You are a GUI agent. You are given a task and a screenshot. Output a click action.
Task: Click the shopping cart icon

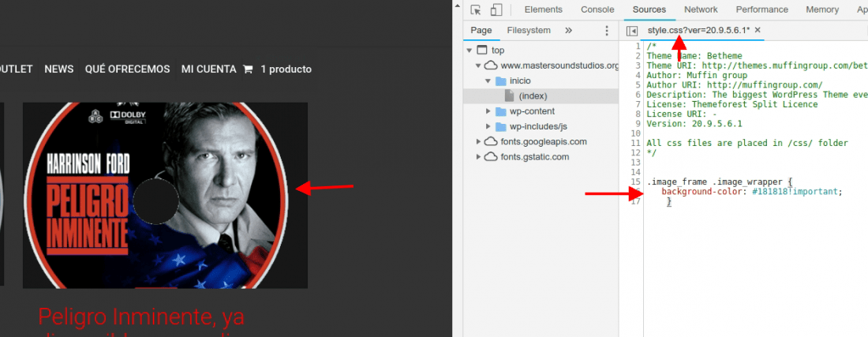248,69
